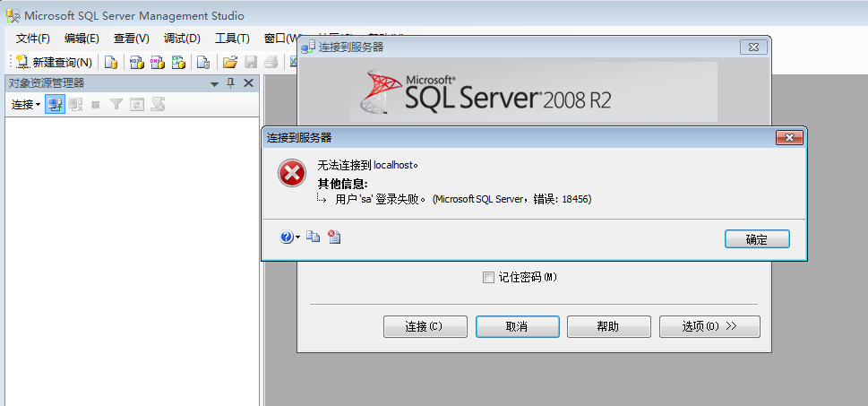This screenshot has height=406, width=868.
Task: Click the script icon in Object Explorer toolbar
Action: click(159, 104)
